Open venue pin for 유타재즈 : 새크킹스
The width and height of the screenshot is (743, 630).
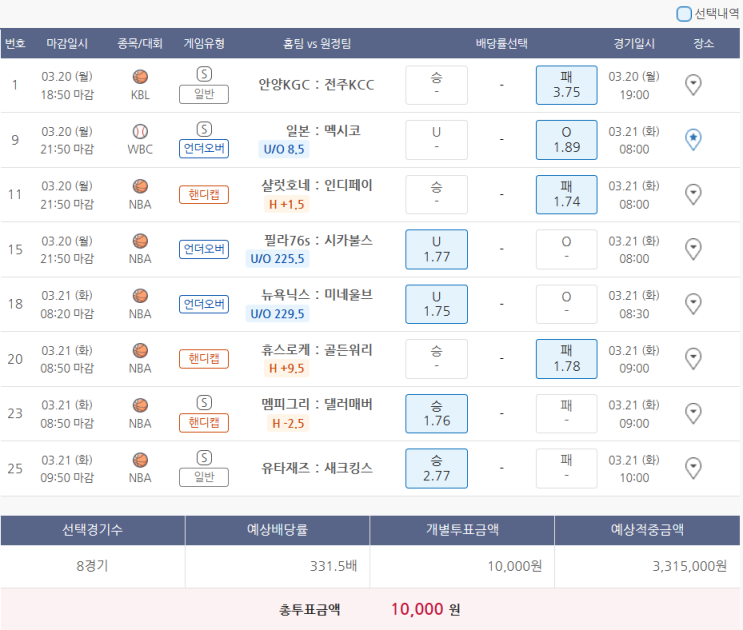coord(693,468)
